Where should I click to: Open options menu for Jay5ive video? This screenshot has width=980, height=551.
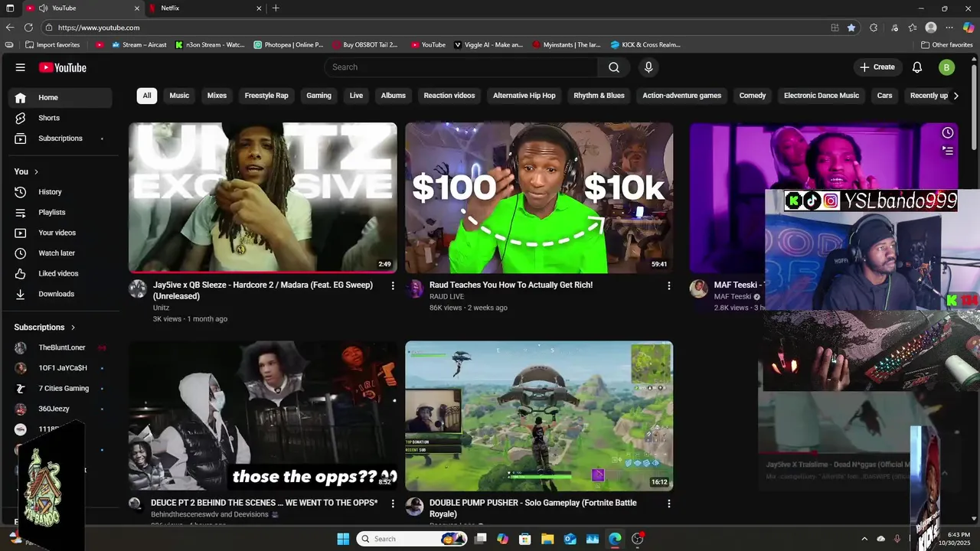[393, 285]
